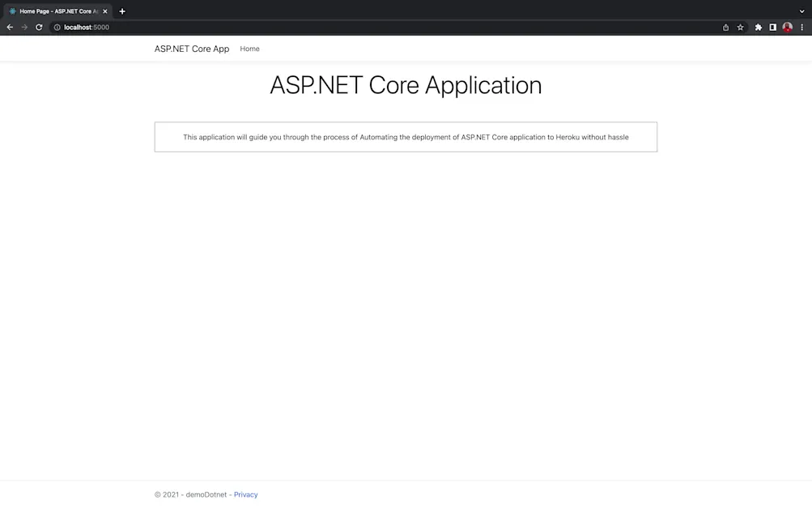Viewport: 812px width, 508px height.
Task: Click the ASP.NET Core App brand link
Action: [191, 49]
